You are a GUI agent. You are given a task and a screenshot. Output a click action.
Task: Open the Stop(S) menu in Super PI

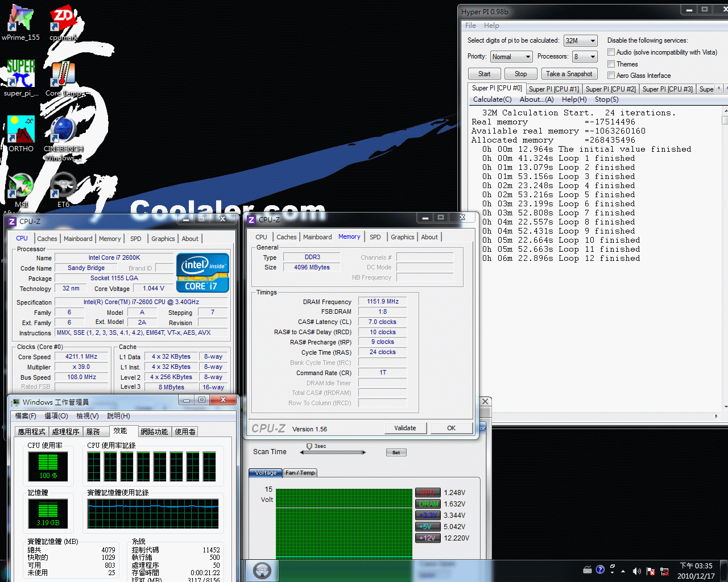pos(606,99)
